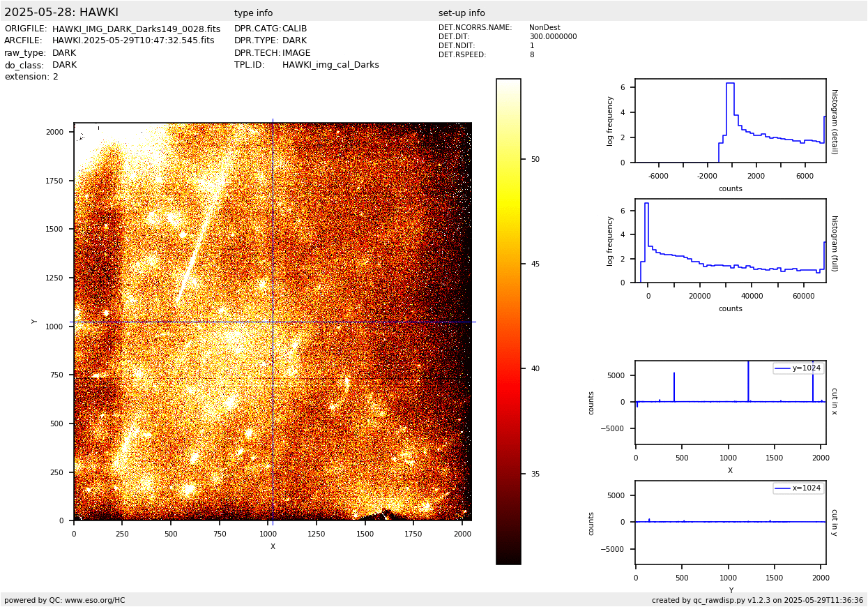
Task: Click the y=1024 legend entry
Action: click(x=798, y=368)
